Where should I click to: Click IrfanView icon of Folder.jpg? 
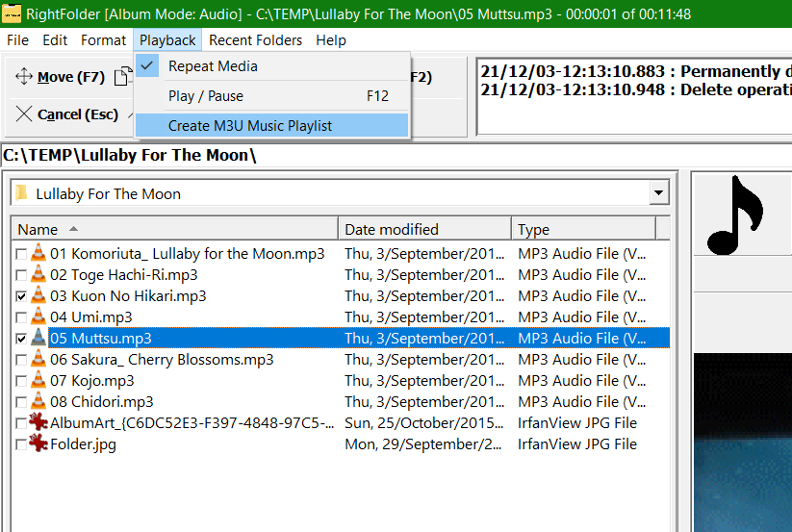point(38,443)
